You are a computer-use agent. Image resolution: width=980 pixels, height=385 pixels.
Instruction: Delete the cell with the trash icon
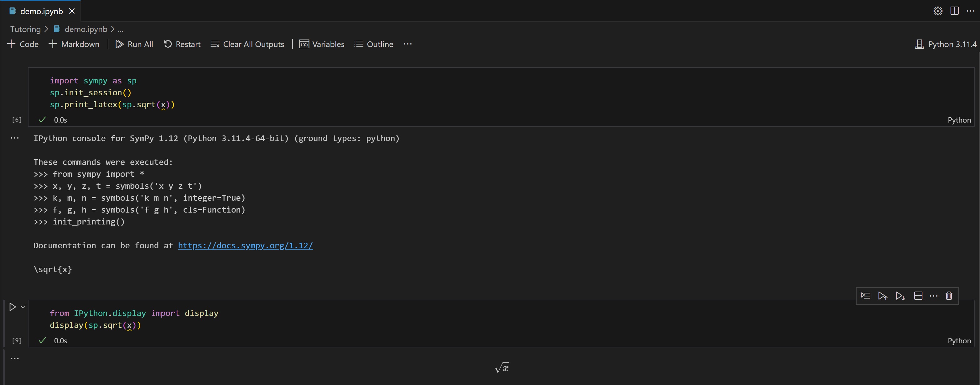[x=948, y=296]
